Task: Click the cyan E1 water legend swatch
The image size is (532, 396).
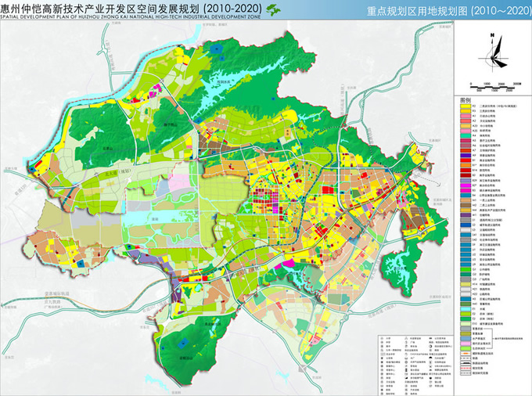Action: point(465,309)
